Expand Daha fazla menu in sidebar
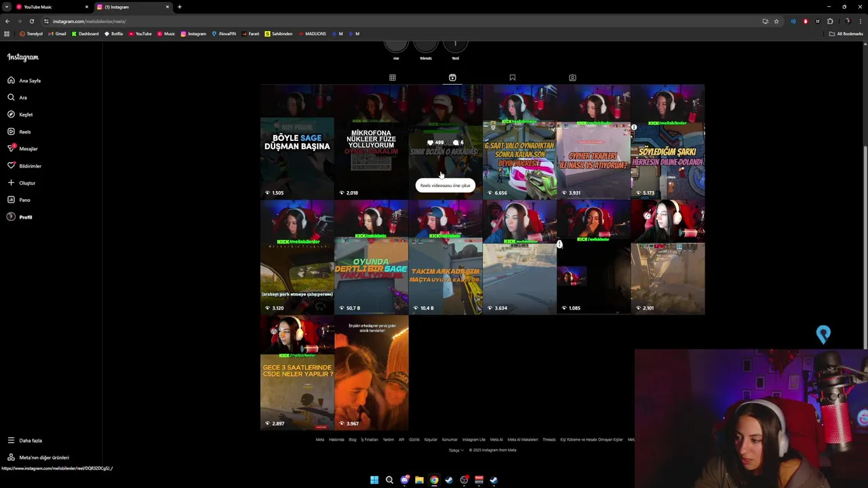Image resolution: width=868 pixels, height=488 pixels. 24,441
